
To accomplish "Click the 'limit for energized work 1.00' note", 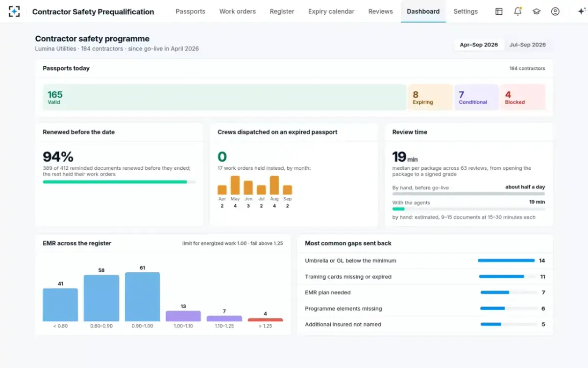I will click(215, 243).
